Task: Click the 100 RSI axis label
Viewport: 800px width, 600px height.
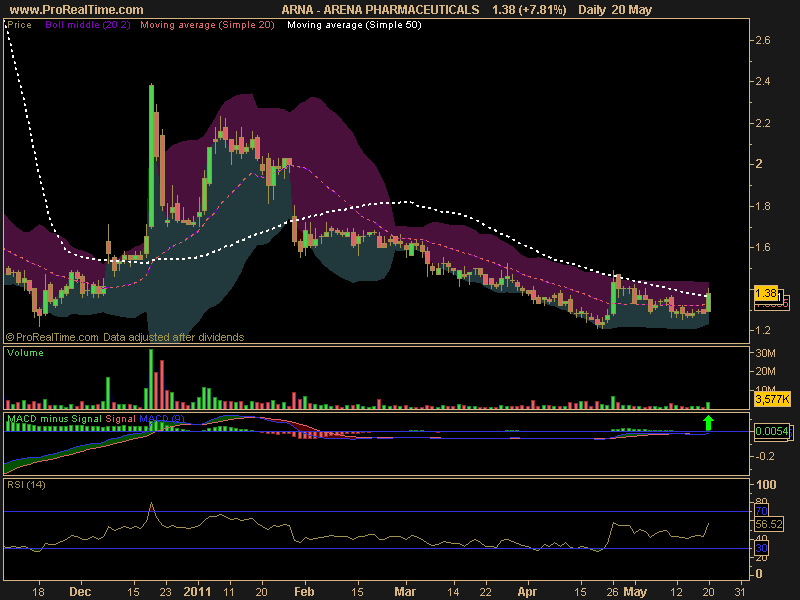Action: 766,484
